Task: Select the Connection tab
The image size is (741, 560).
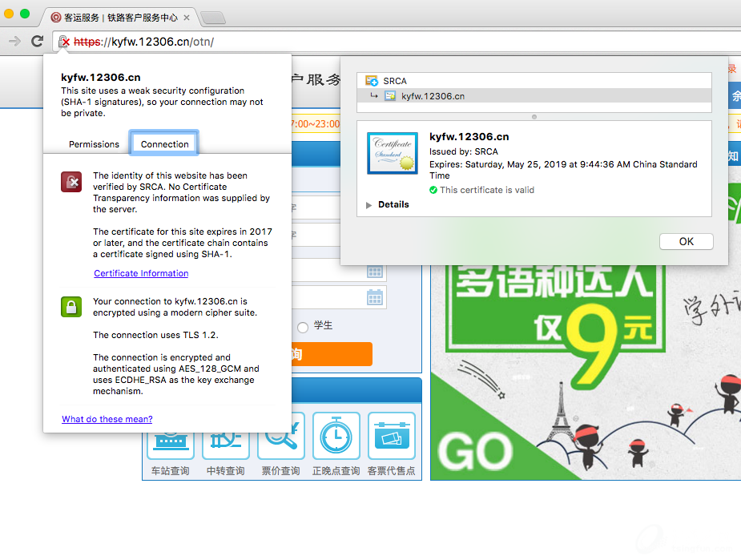Action: pyautogui.click(x=165, y=144)
